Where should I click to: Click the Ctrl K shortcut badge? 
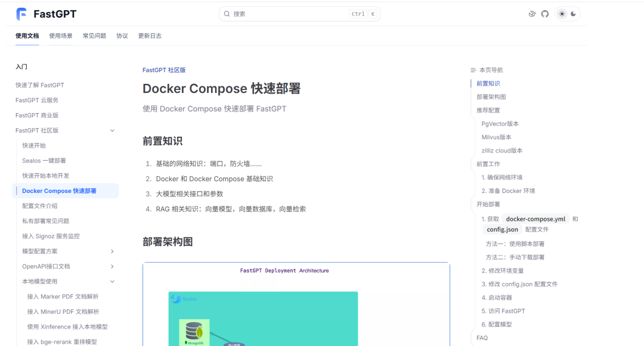coord(363,14)
